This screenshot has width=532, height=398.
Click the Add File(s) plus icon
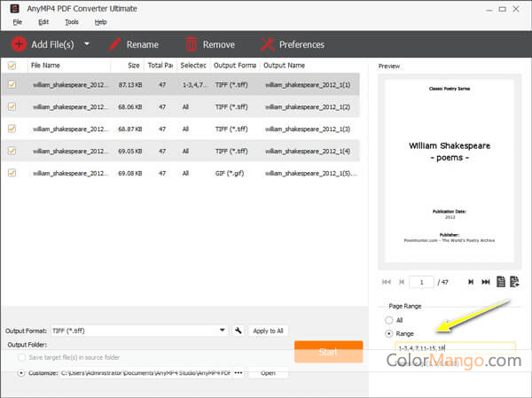(x=19, y=44)
